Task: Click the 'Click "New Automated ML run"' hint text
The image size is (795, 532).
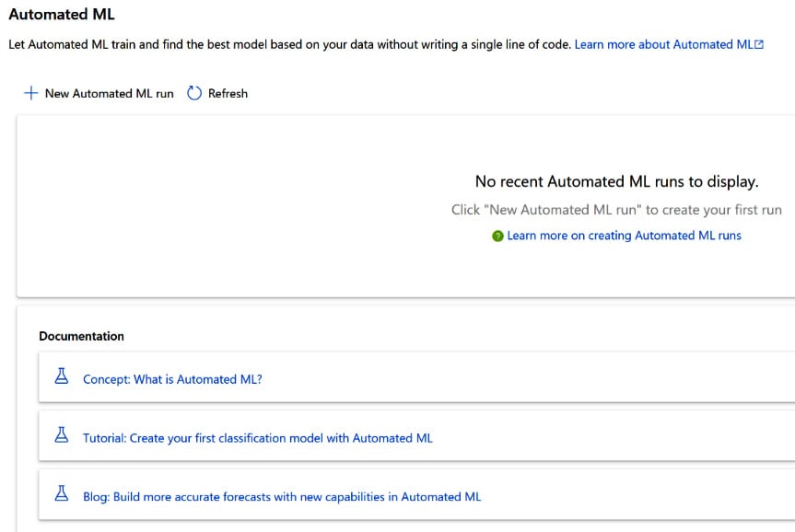Action: [616, 210]
